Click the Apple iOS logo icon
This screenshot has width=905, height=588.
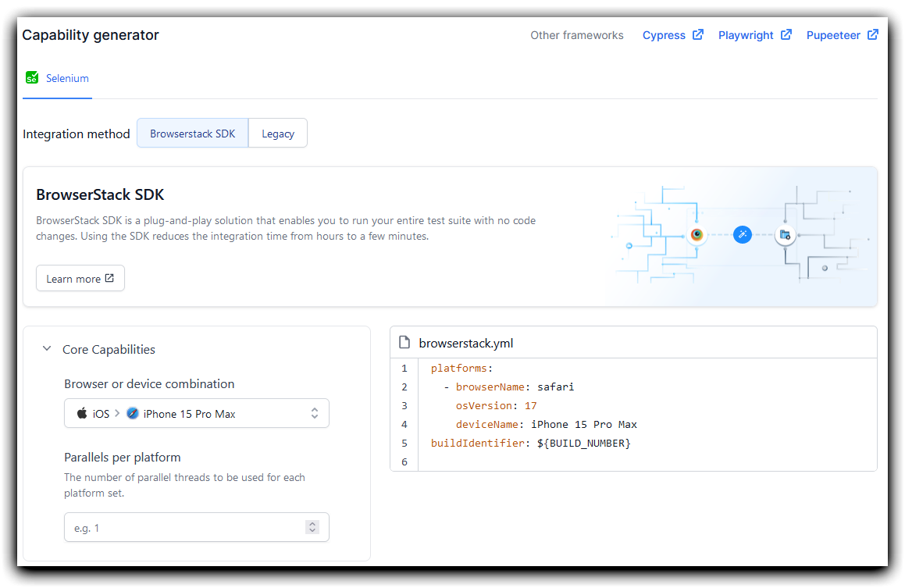pyautogui.click(x=82, y=413)
